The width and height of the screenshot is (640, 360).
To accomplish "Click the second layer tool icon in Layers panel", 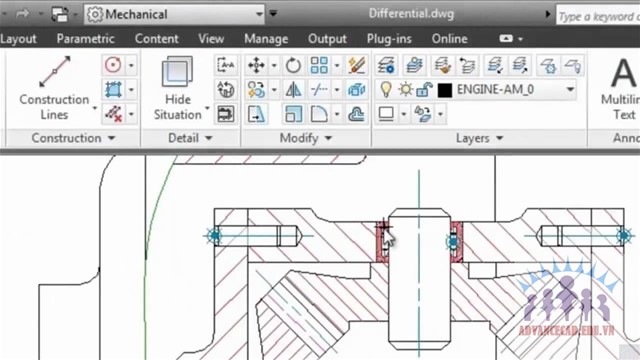I will [414, 65].
